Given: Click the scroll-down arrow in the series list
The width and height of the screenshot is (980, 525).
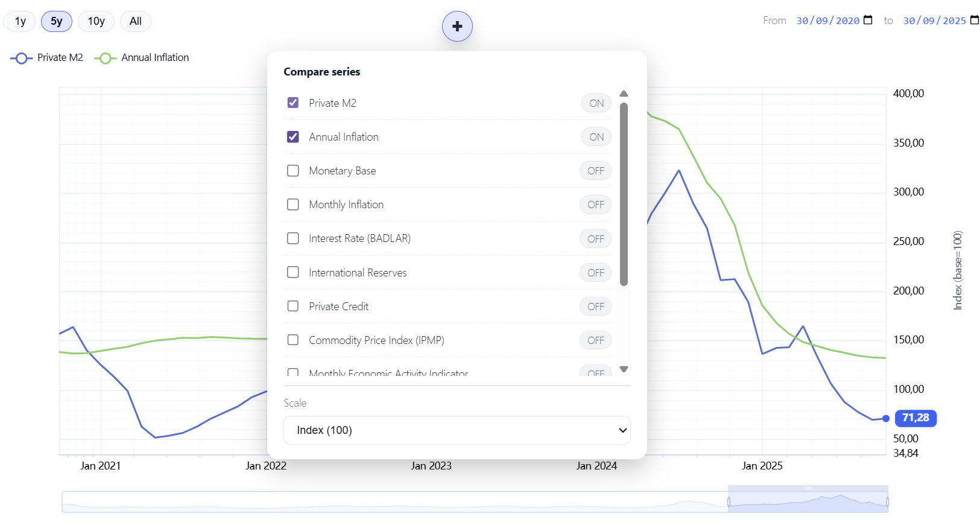Looking at the screenshot, I should 624,369.
